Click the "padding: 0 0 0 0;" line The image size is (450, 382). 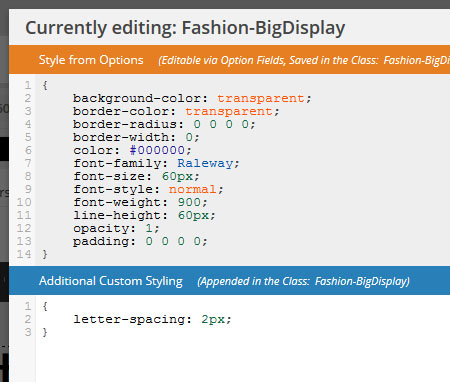tap(140, 241)
